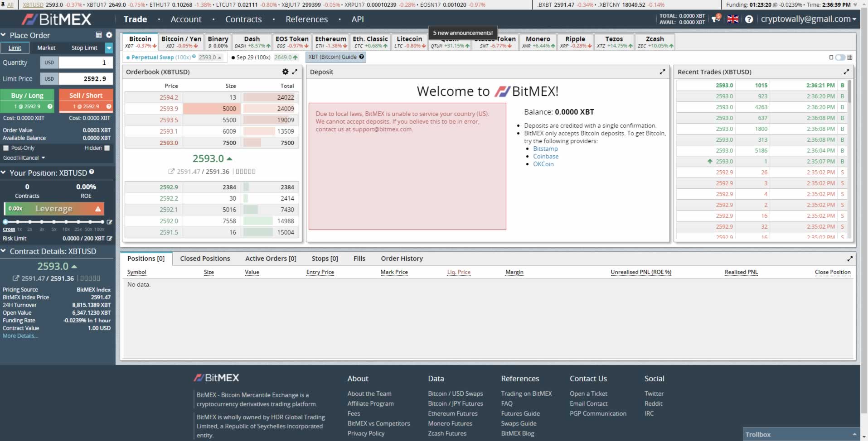
Task: Edit Risk Limit with its pencil icon
Action: pos(109,238)
